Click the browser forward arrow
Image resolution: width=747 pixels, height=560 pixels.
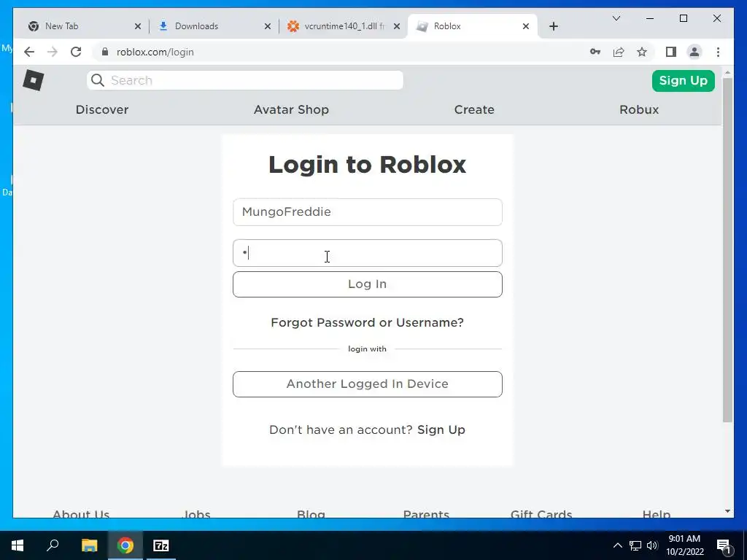pyautogui.click(x=53, y=52)
